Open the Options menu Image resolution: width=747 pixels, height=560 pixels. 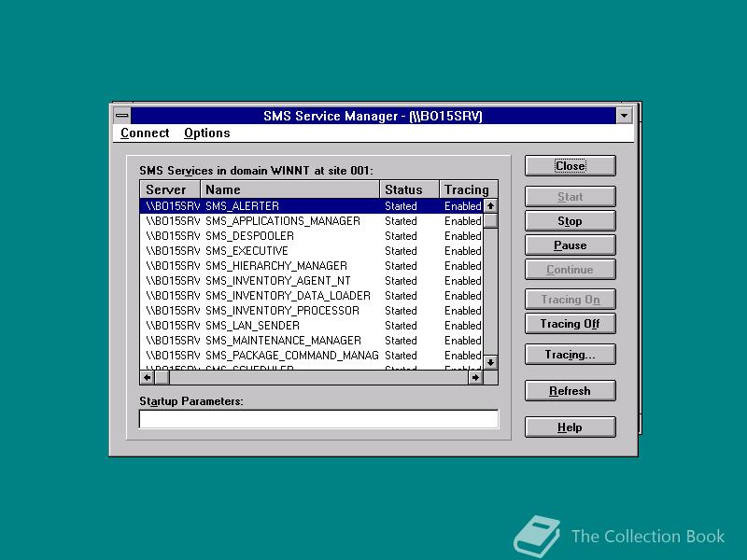click(206, 133)
